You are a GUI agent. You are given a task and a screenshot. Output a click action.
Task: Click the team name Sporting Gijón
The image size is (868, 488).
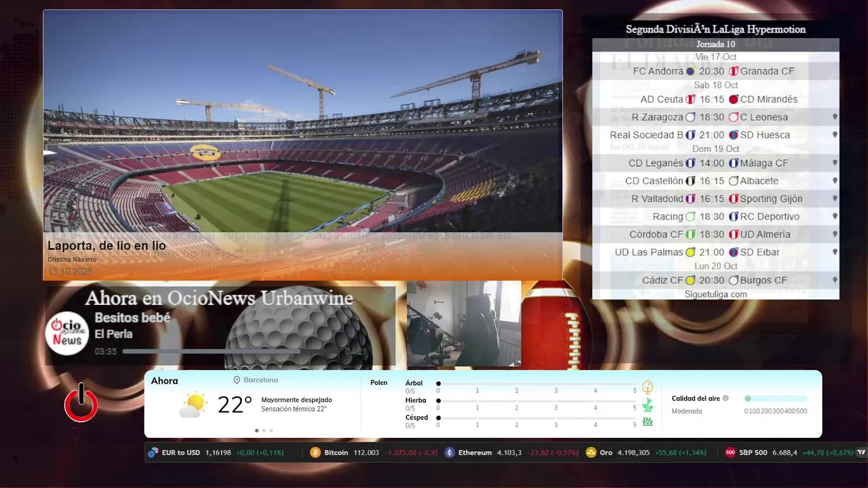tap(771, 199)
